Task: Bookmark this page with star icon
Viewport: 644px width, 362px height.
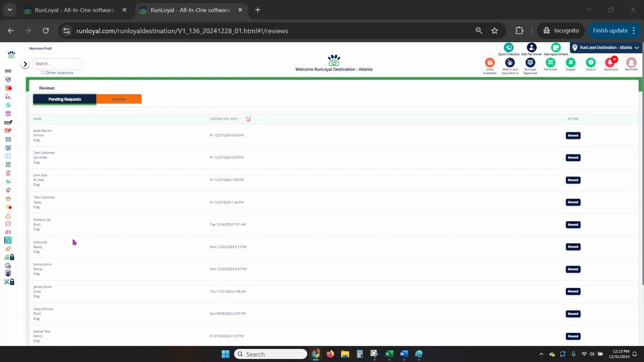Action: click(495, 31)
